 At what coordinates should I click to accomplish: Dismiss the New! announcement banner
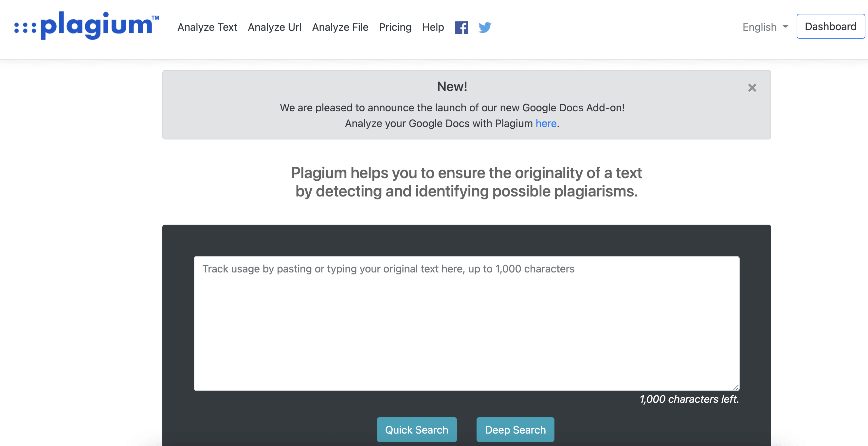752,88
